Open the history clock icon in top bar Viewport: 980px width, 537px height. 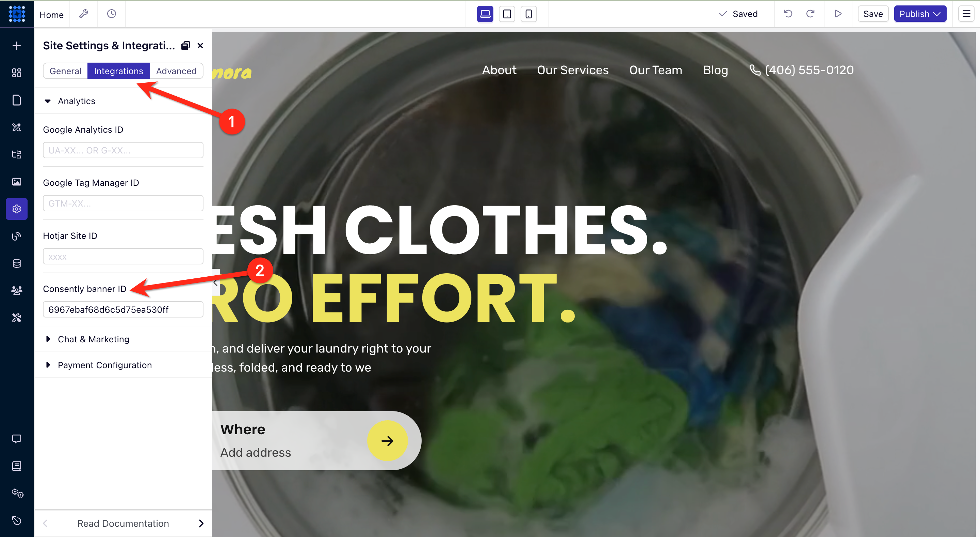pyautogui.click(x=112, y=14)
